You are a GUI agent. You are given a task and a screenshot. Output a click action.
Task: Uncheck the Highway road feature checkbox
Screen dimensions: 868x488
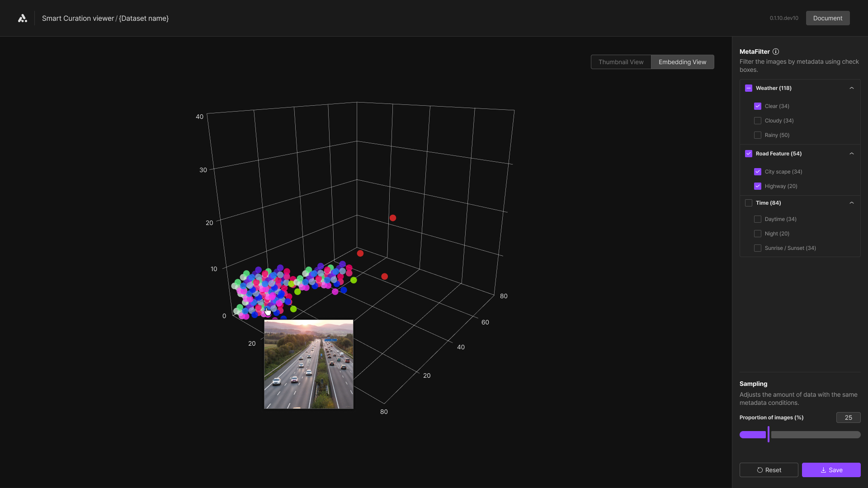(x=758, y=186)
